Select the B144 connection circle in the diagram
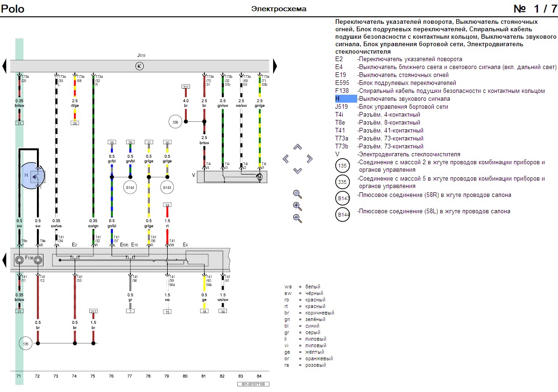This screenshot has width=558, height=392. pos(130,188)
